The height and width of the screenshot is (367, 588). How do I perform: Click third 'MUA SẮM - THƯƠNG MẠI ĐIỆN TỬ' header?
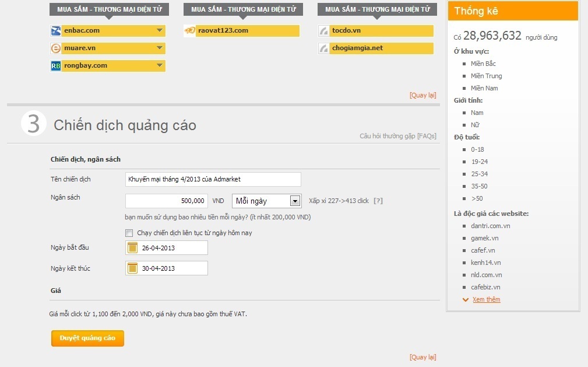[377, 9]
